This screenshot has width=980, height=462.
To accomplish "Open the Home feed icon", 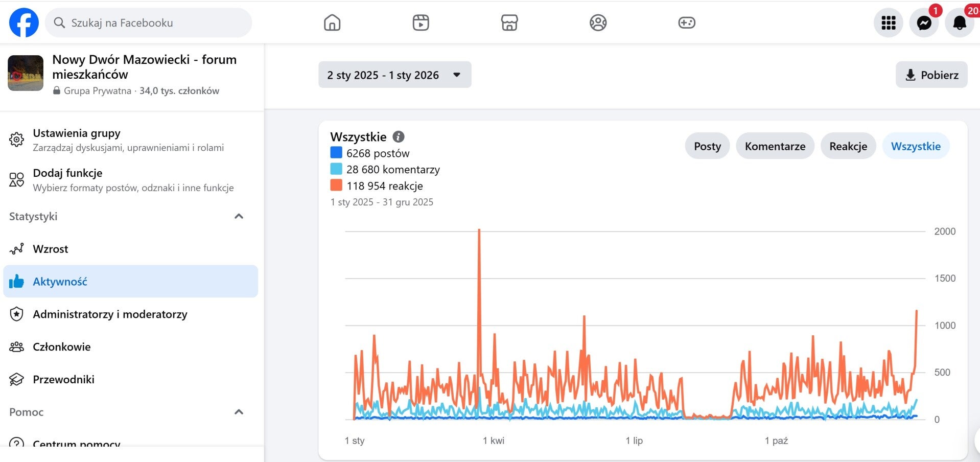I will pyautogui.click(x=332, y=22).
